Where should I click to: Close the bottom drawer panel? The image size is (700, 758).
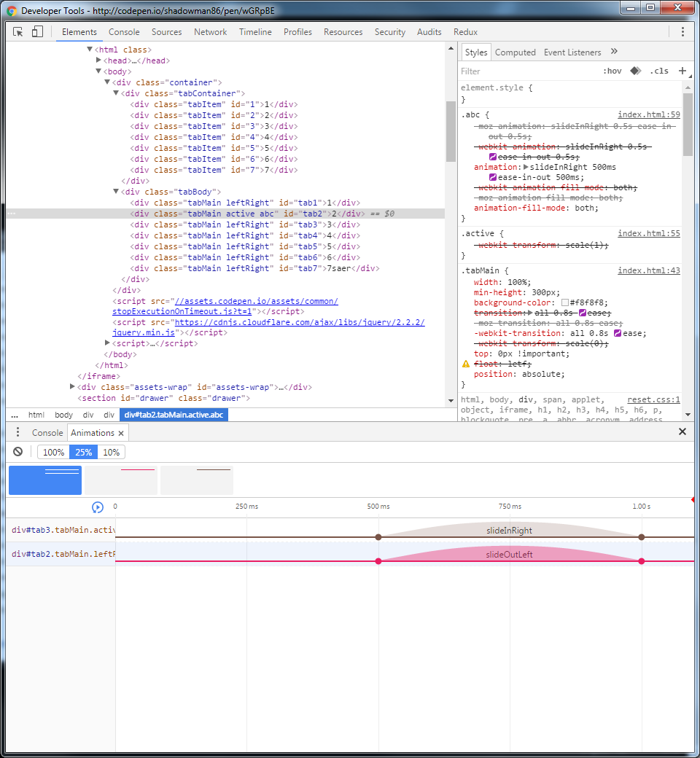pyautogui.click(x=682, y=431)
